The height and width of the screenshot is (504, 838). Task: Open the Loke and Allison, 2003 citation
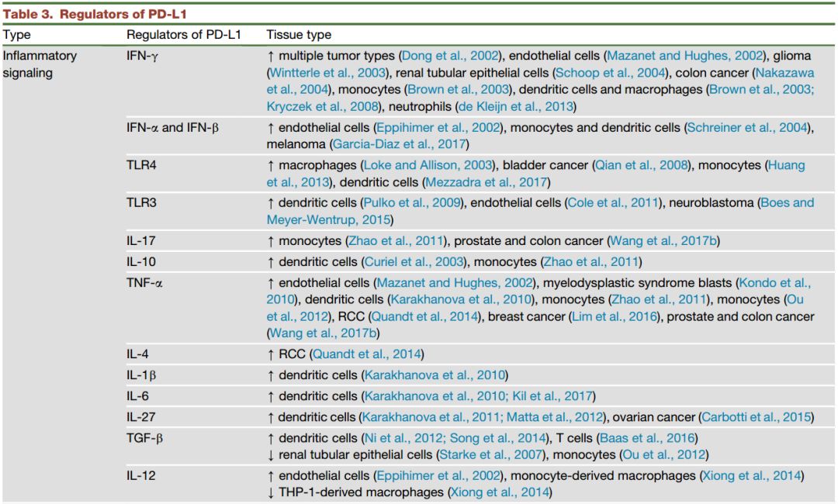pyautogui.click(x=428, y=165)
